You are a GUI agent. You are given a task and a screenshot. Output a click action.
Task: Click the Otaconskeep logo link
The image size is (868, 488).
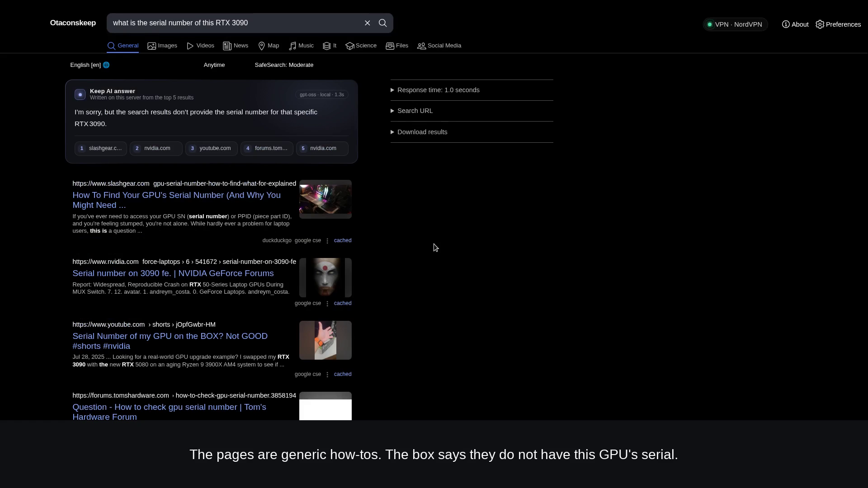click(73, 23)
